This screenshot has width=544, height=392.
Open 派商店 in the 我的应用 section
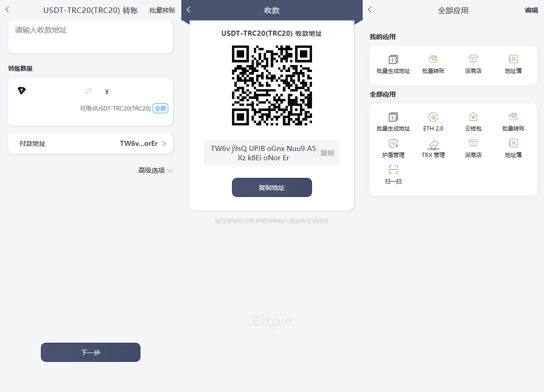473,65
